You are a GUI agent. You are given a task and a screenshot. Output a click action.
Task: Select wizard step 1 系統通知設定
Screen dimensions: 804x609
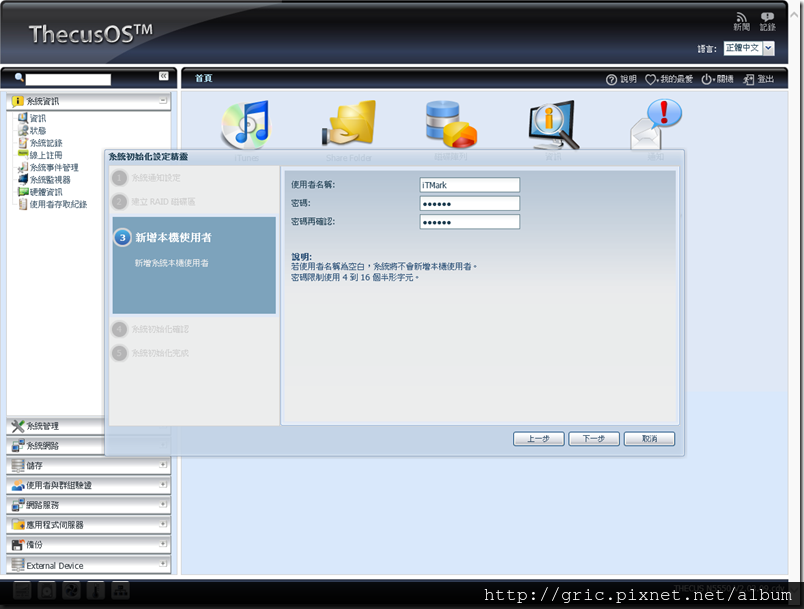coord(146,178)
